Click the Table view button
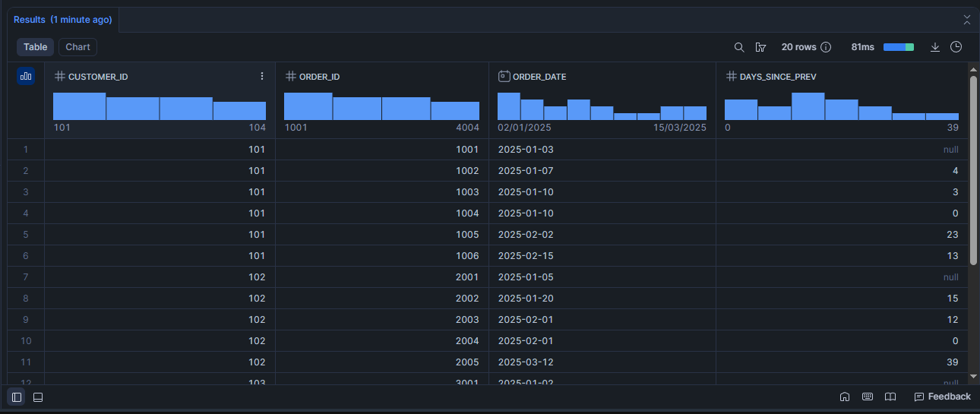This screenshot has width=980, height=414. coord(35,47)
